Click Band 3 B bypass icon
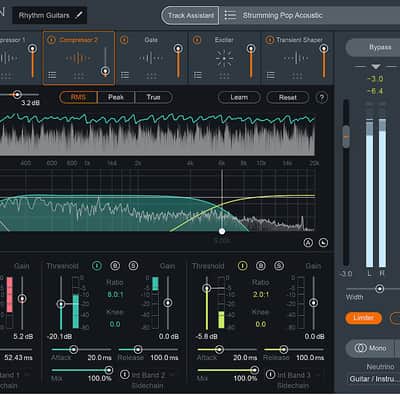 (x=261, y=266)
